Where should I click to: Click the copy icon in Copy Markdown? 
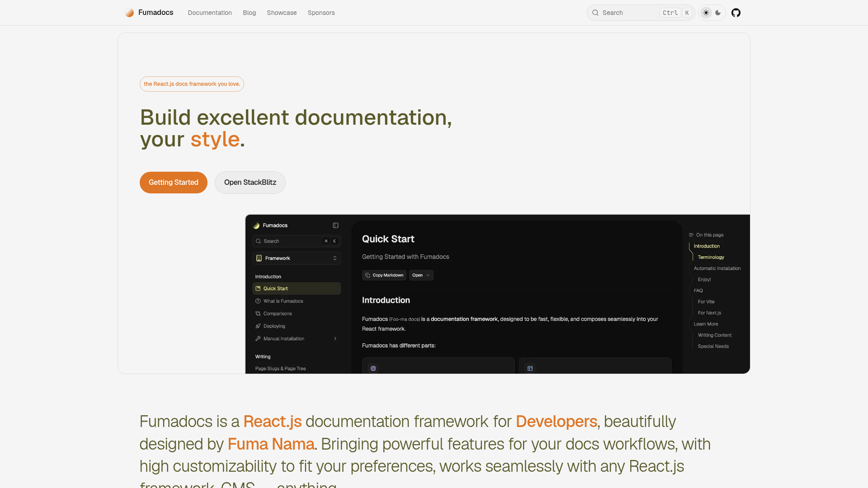pyautogui.click(x=368, y=275)
